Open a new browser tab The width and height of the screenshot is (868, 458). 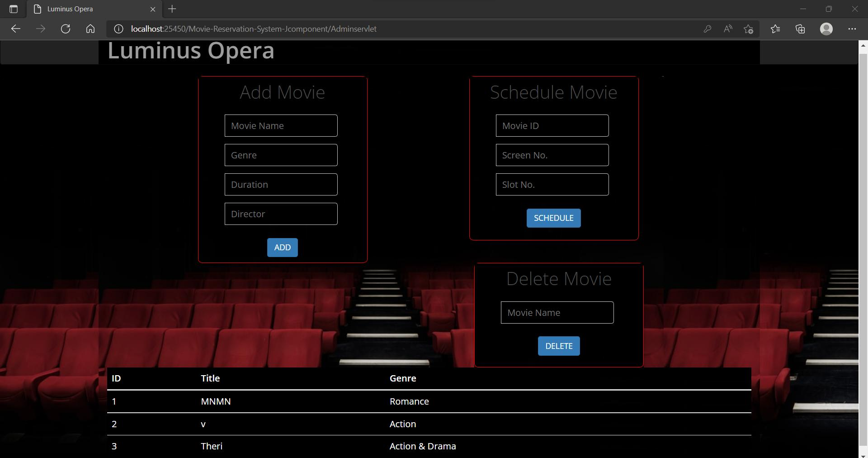click(x=172, y=9)
